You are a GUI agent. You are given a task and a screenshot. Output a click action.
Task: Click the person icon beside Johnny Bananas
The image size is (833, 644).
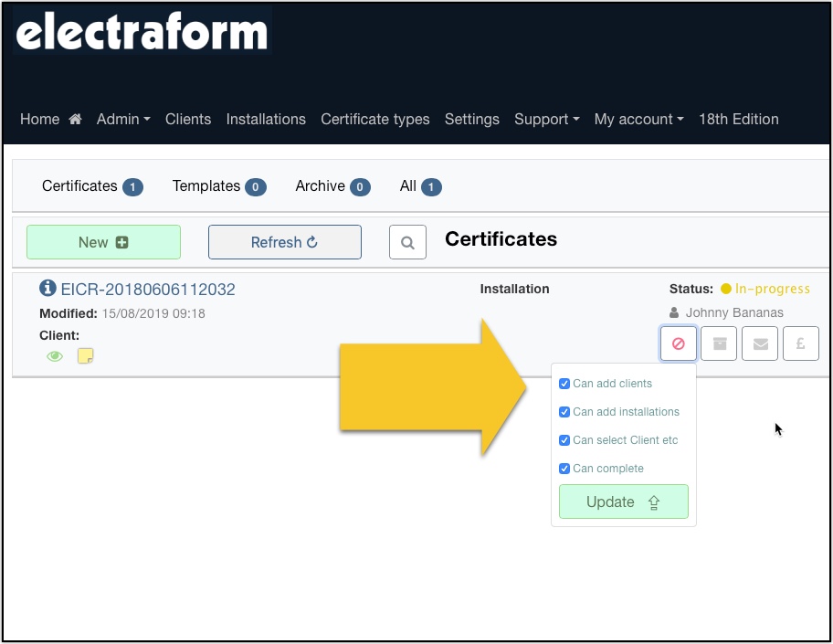coord(674,312)
